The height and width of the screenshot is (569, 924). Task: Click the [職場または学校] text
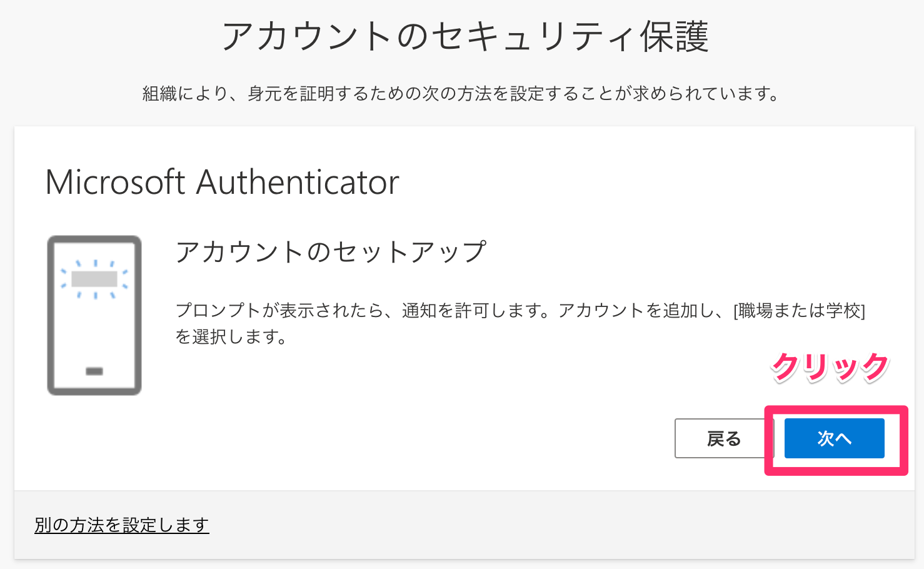tap(799, 310)
